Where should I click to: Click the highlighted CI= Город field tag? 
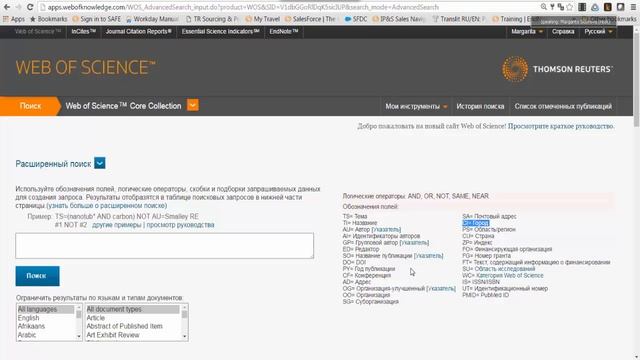point(476,223)
